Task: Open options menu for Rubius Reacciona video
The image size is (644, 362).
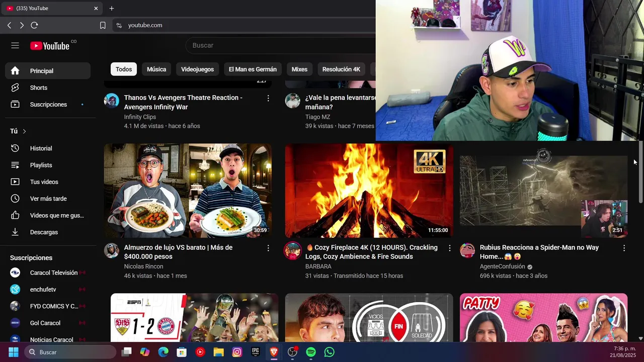Action: (x=624, y=248)
